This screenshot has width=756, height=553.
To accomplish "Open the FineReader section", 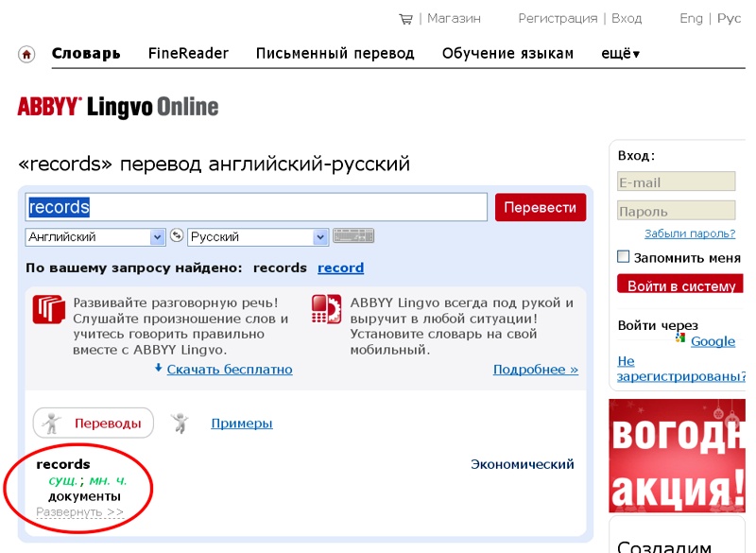I will coord(188,54).
